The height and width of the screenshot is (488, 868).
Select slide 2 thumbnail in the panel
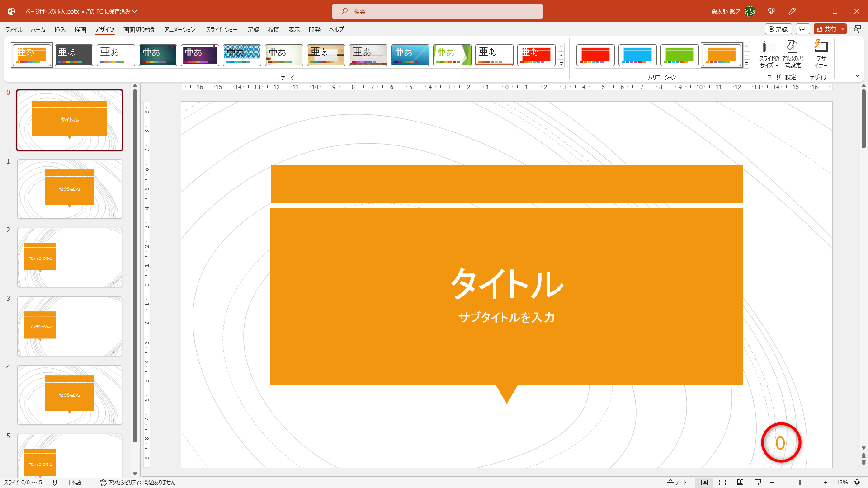coord(69,258)
